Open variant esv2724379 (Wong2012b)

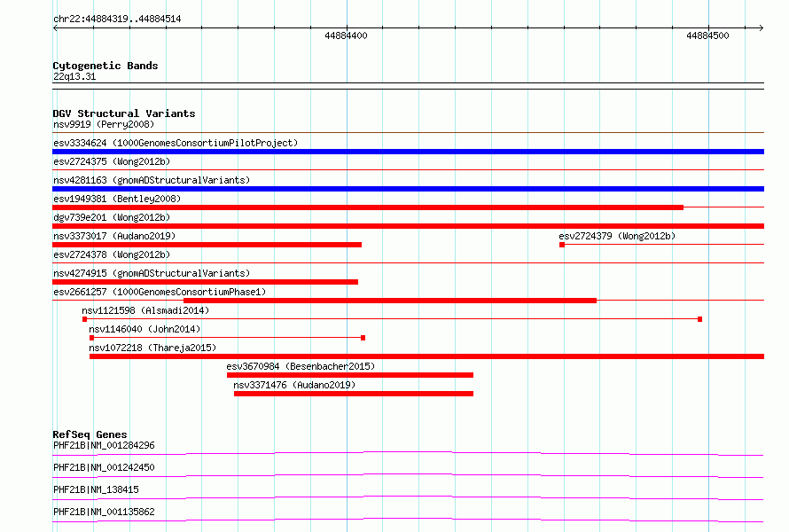point(617,236)
